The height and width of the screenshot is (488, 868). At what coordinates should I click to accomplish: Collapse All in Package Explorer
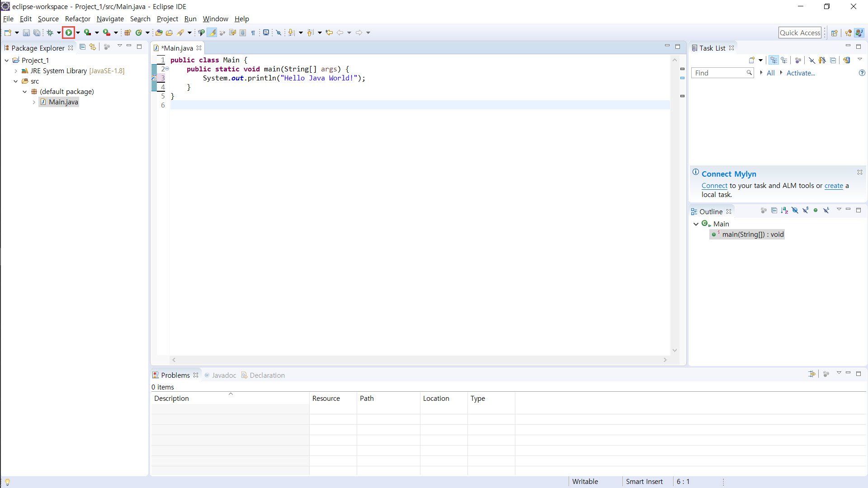pos(82,47)
